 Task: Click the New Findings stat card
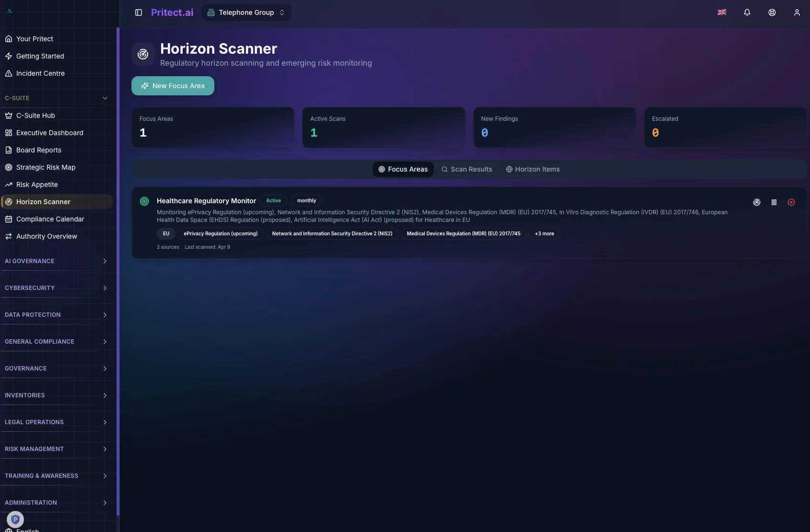click(x=554, y=127)
